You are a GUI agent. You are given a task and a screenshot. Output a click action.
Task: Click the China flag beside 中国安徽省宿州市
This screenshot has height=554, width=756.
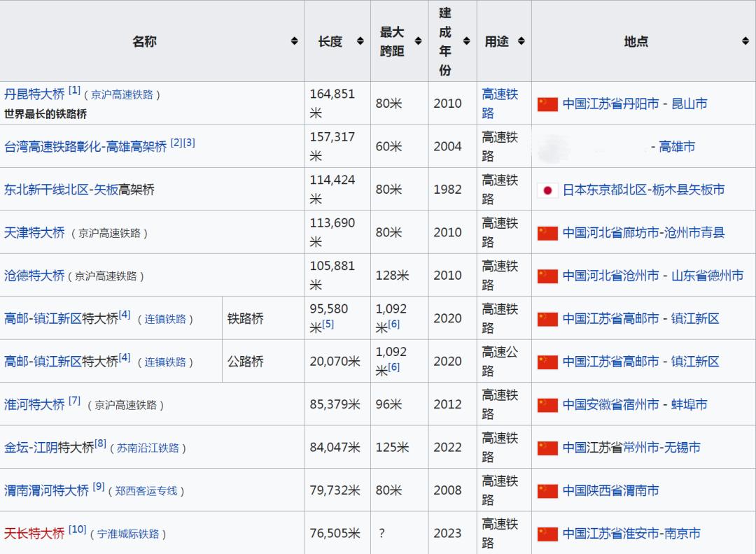547,405
